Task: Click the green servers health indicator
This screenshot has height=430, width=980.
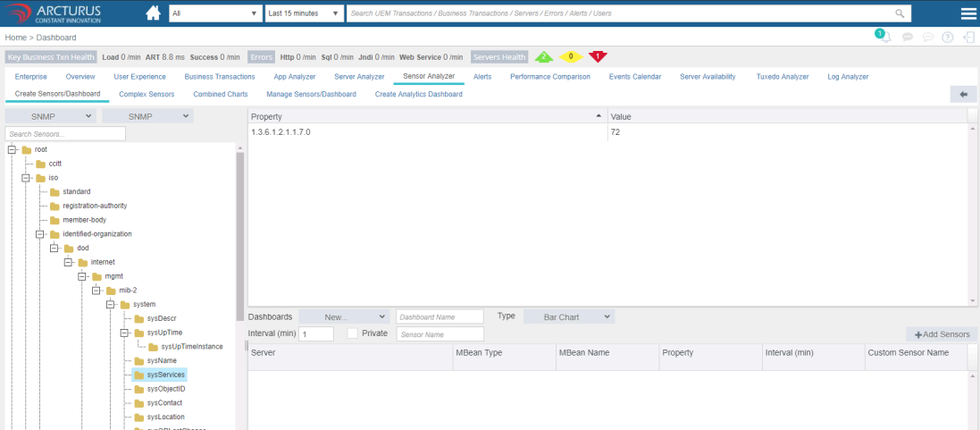Action: click(543, 56)
